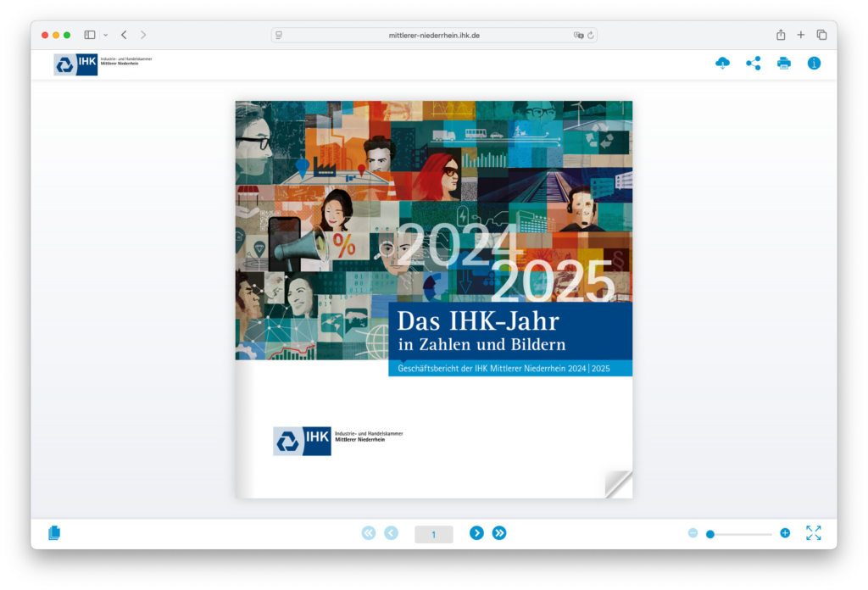Go forward in Safari history
The width and height of the screenshot is (868, 590).
(143, 35)
